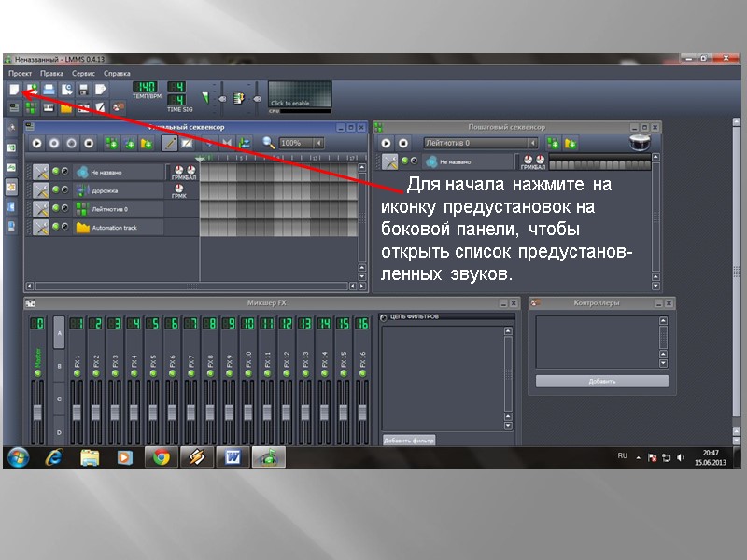
Task: Click the Export project icon
Action: pyautogui.click(x=101, y=89)
